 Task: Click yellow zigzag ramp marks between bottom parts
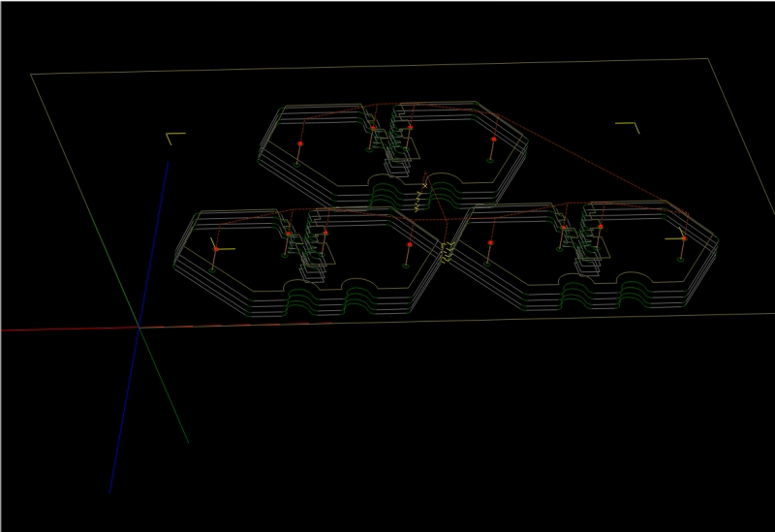447,253
